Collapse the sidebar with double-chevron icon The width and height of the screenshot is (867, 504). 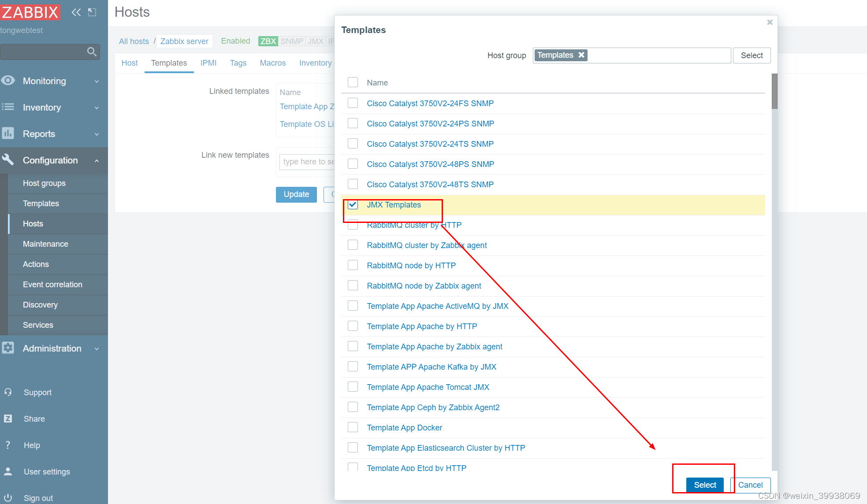(76, 12)
